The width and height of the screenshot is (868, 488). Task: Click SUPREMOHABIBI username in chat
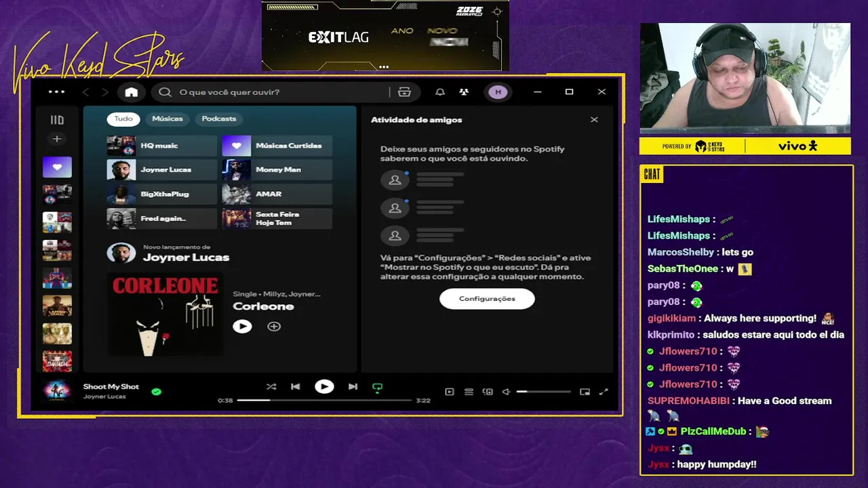[688, 401]
